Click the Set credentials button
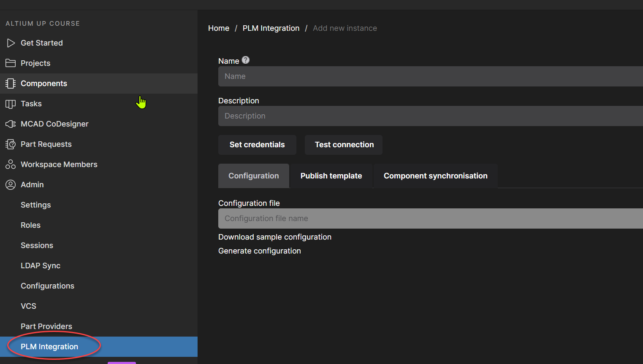643x364 pixels. [257, 145]
